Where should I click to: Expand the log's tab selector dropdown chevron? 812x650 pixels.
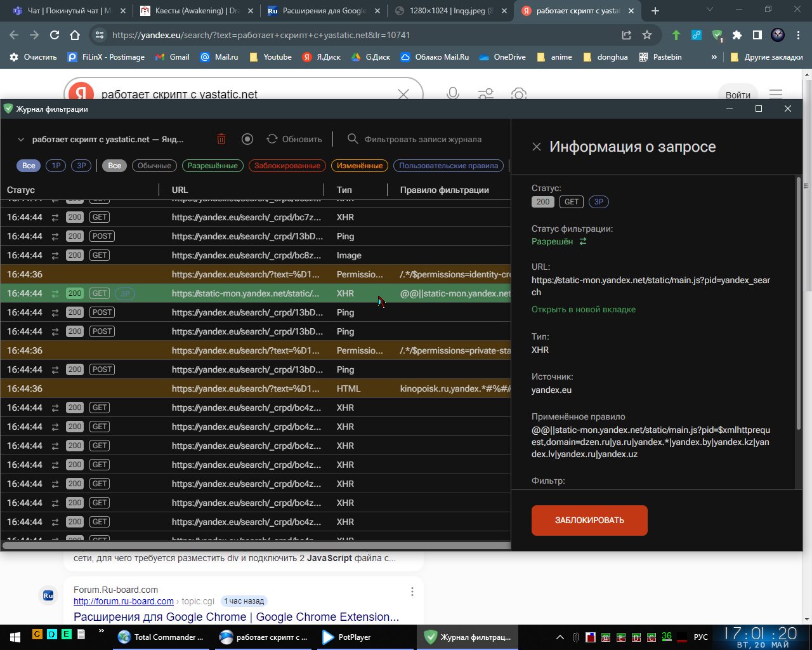[x=20, y=140]
